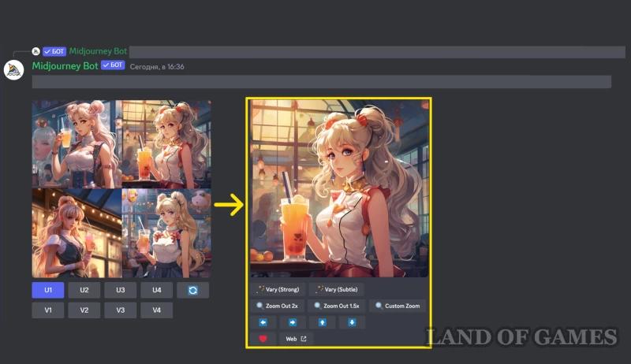The image size is (631, 364).
Task: Click the Vary (Strong) button
Action: tap(278, 289)
